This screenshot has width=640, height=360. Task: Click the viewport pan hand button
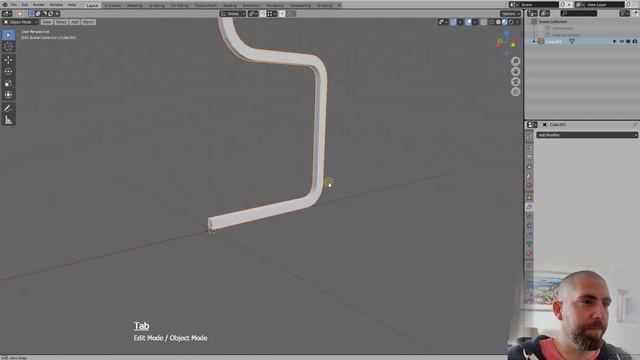click(516, 71)
